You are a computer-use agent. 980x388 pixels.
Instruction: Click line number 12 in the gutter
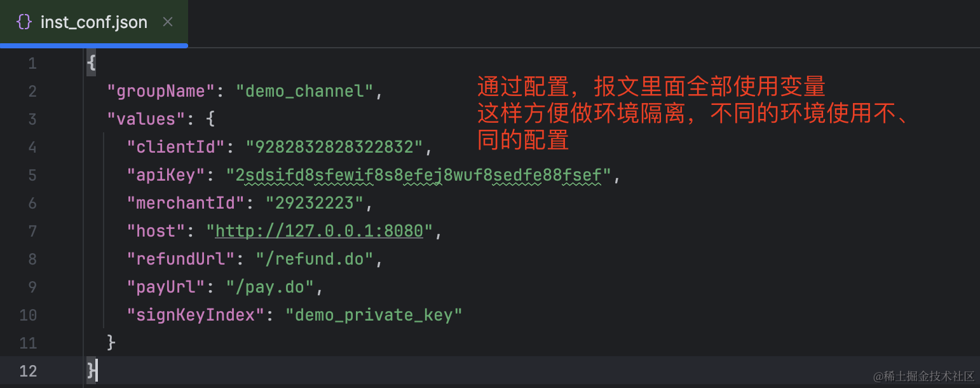coord(28,371)
